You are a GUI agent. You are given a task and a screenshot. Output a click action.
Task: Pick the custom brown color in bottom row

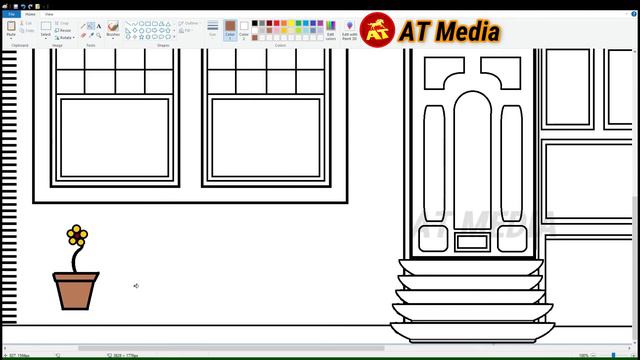pyautogui.click(x=255, y=38)
